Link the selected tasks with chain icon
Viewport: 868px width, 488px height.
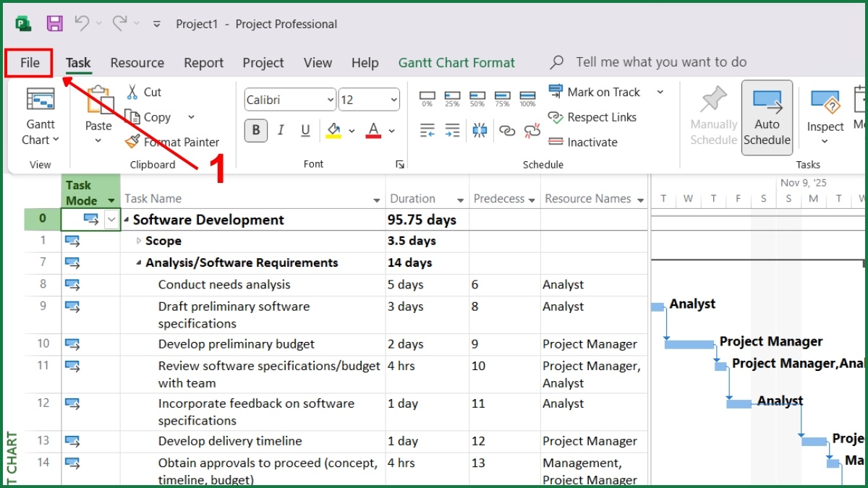pos(506,129)
